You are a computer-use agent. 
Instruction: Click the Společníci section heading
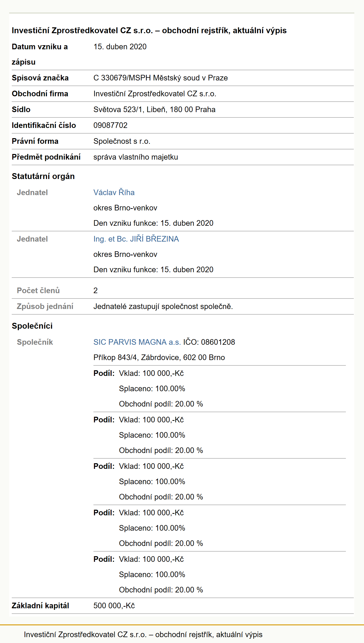tap(32, 326)
